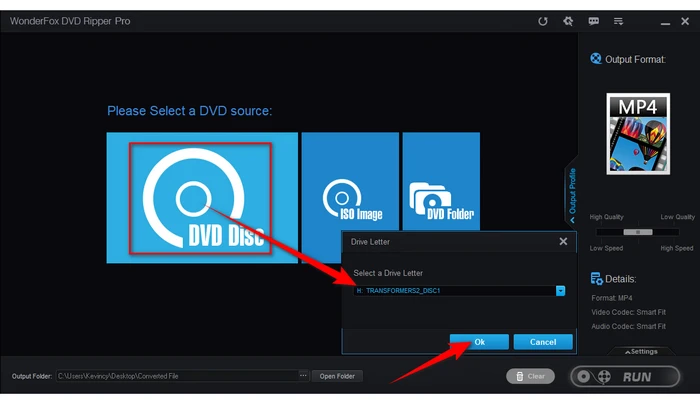Screen dimensions: 700x407
Task: Click the Output Folder path field
Action: (177, 376)
